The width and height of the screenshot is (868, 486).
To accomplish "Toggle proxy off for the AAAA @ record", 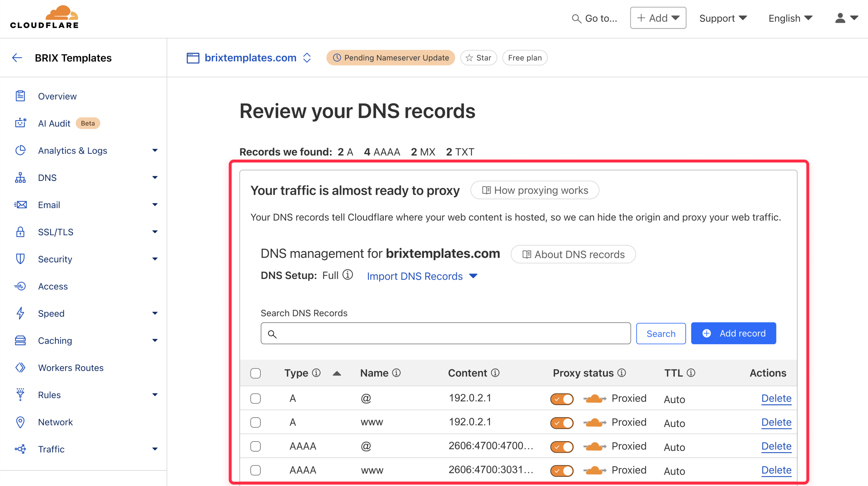I will 562,447.
